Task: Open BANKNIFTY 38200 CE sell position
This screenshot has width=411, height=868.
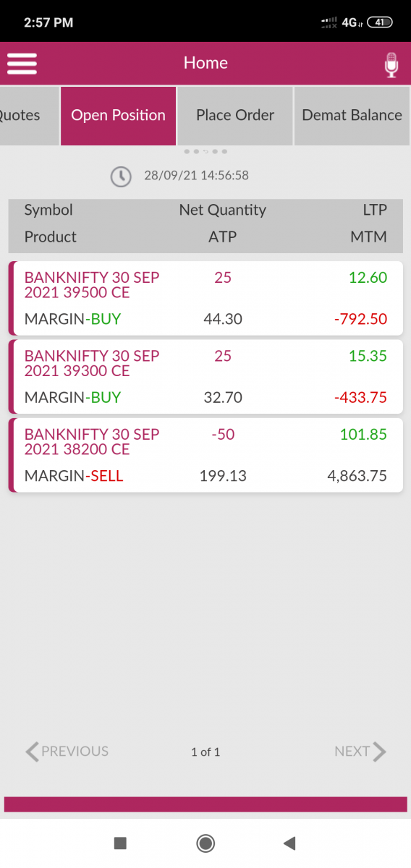Action: [205, 455]
